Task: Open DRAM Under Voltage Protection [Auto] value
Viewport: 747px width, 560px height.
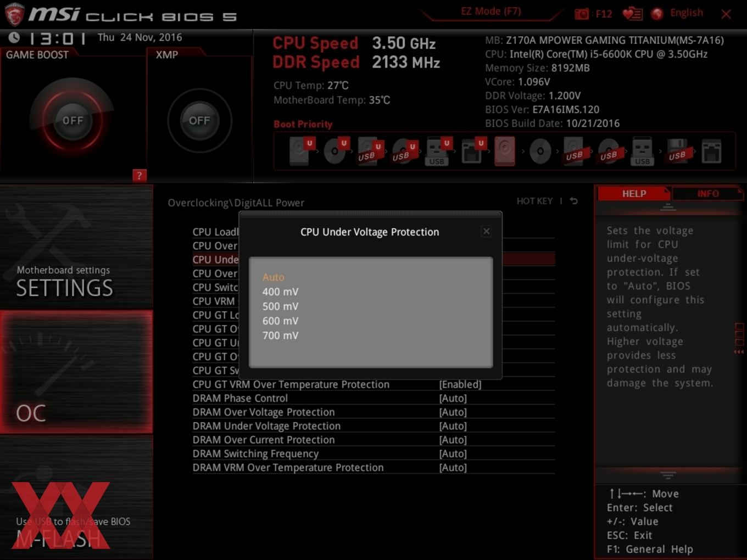Action: [x=453, y=426]
